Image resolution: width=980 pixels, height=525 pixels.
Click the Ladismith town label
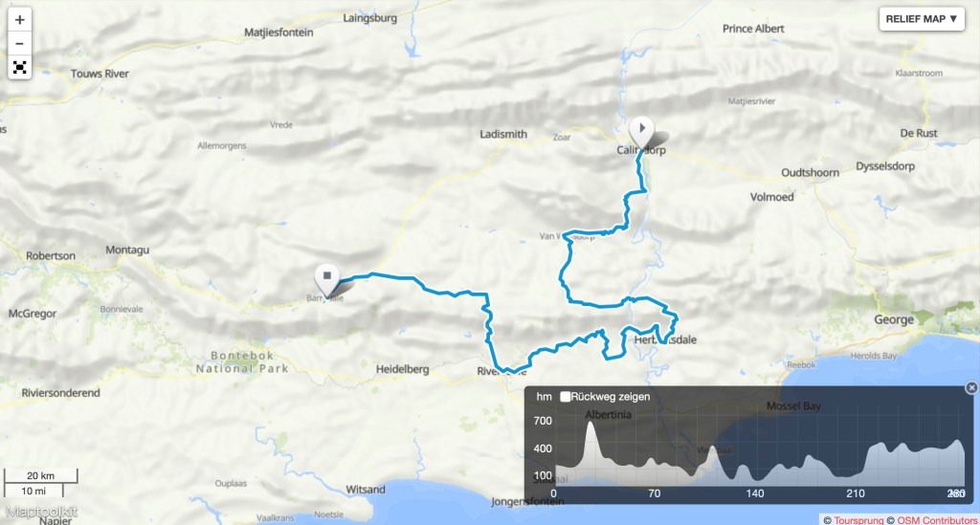point(503,134)
